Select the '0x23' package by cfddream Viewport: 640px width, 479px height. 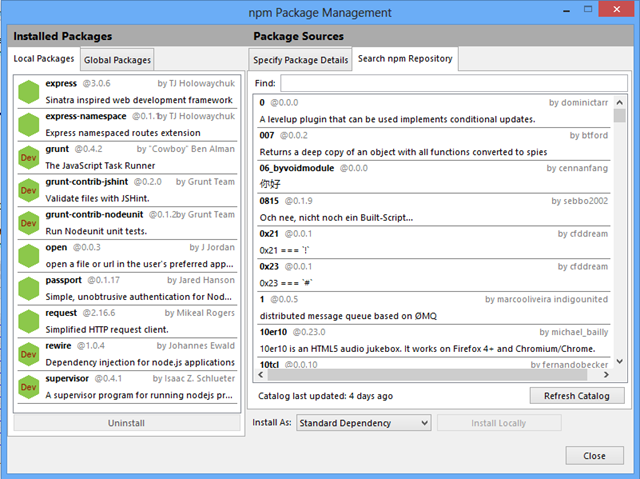tap(433, 275)
